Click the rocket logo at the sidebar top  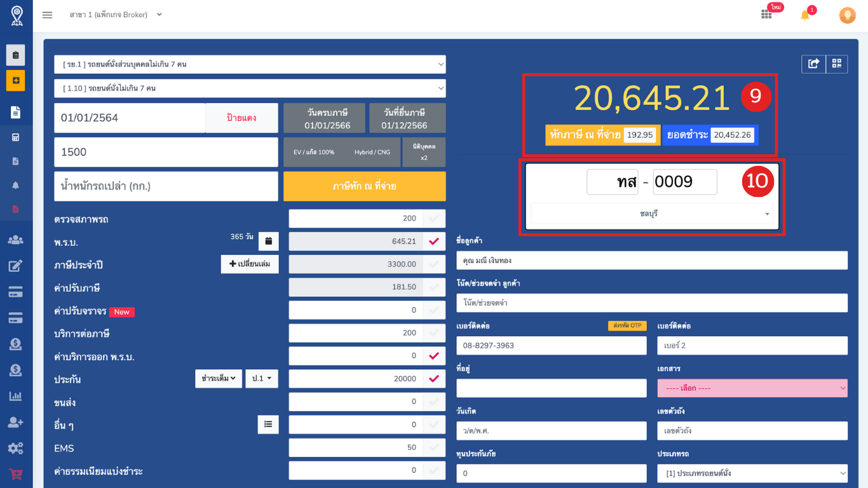[x=17, y=15]
